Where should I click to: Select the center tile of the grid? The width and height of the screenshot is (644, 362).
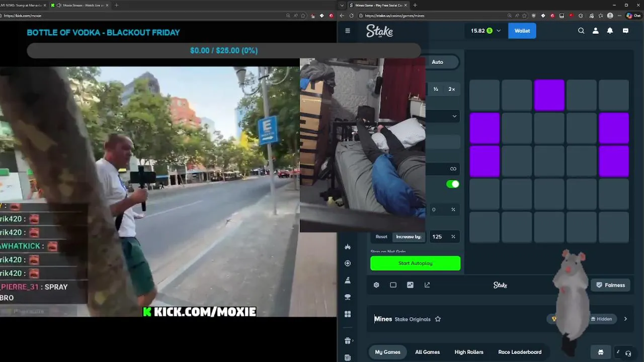549,161
